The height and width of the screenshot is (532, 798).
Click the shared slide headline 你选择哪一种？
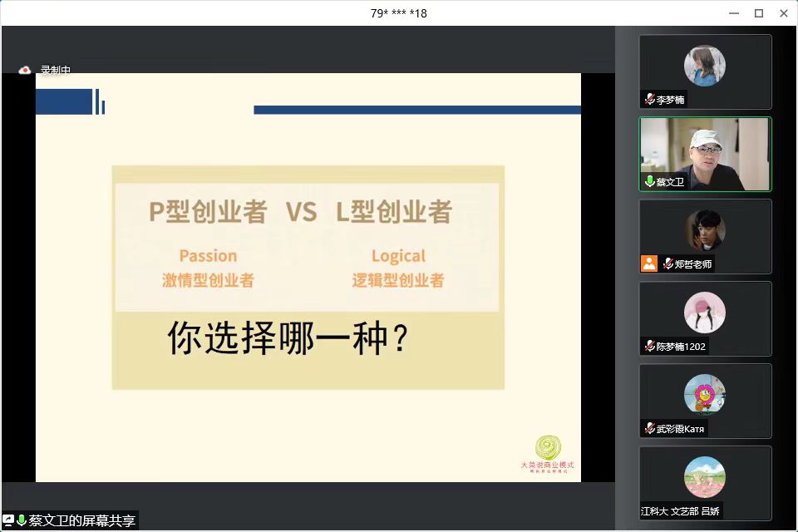pyautogui.click(x=288, y=338)
